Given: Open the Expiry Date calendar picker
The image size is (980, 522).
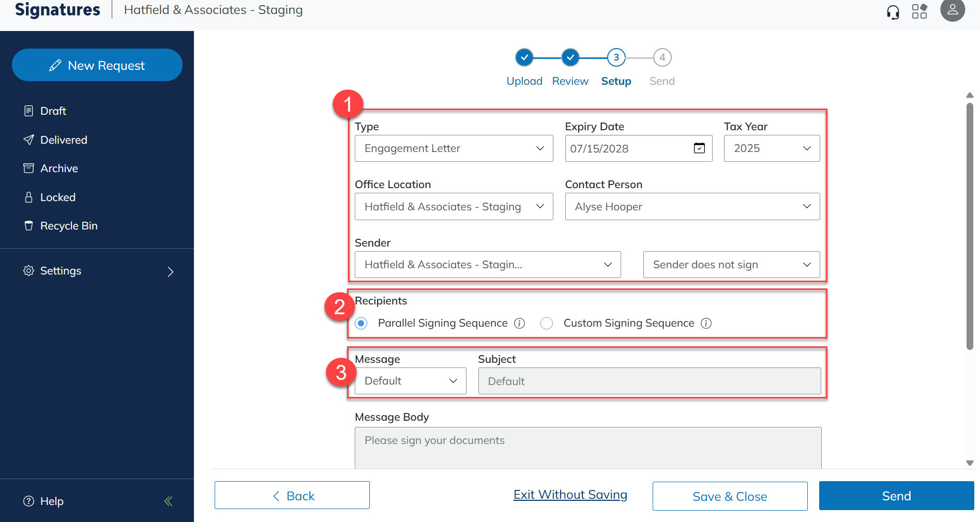Looking at the screenshot, I should pos(699,148).
